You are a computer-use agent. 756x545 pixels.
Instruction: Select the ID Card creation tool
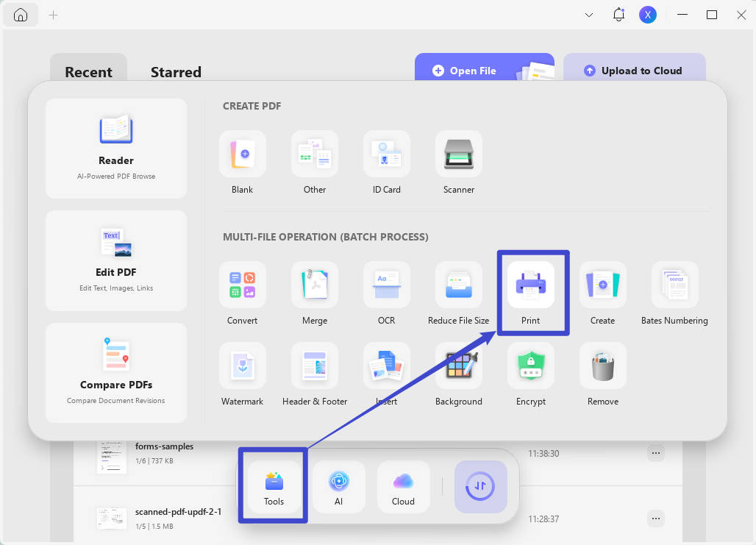point(387,154)
